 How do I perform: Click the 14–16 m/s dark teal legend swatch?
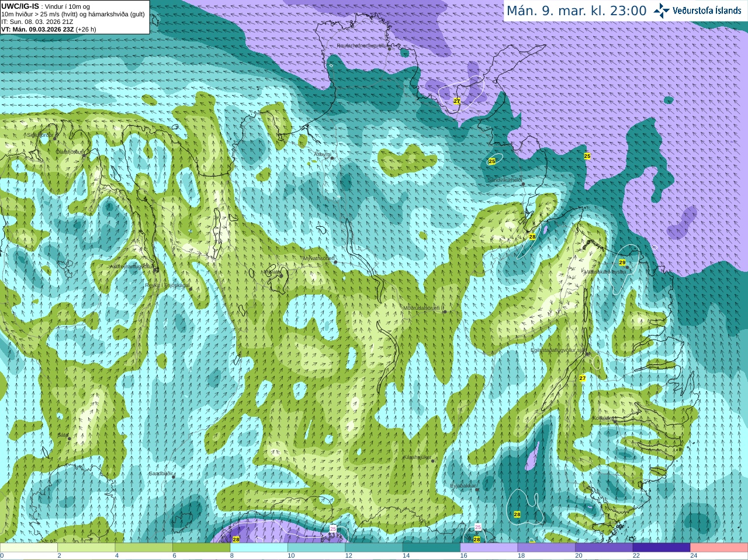pyautogui.click(x=432, y=548)
